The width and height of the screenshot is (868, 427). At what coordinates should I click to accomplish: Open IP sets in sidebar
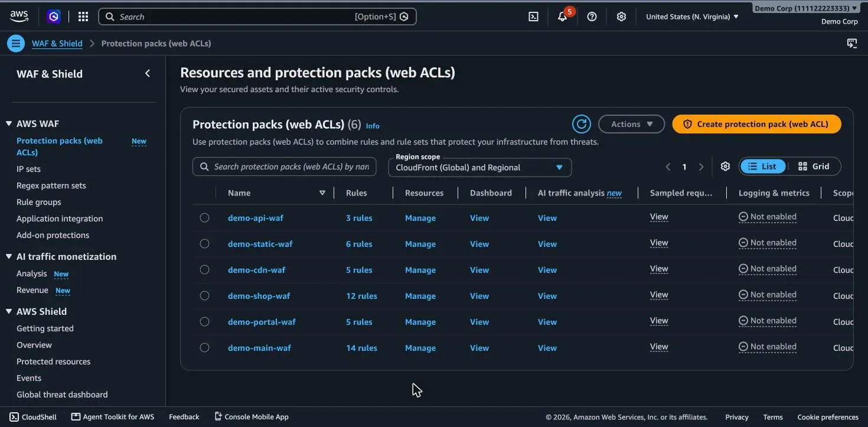(x=28, y=169)
